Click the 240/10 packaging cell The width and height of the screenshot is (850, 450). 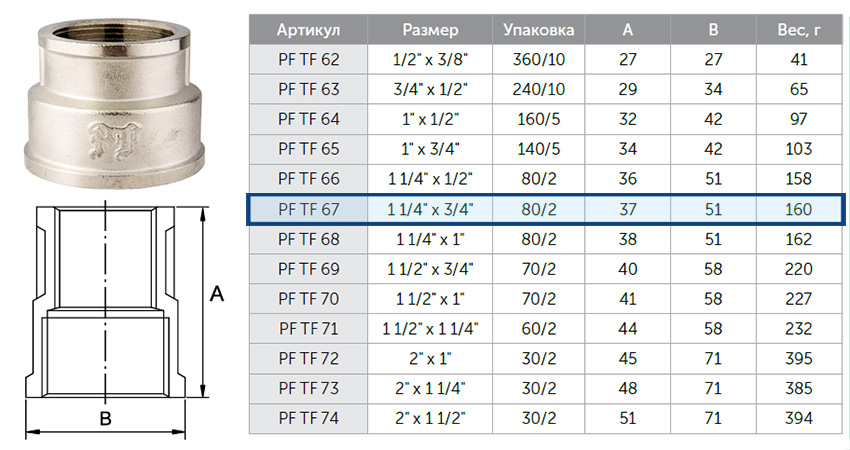538,89
